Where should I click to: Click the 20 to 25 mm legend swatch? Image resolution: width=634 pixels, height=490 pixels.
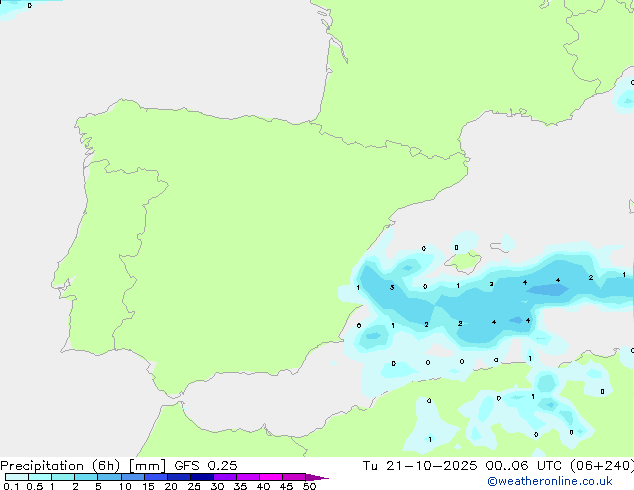tap(179, 477)
